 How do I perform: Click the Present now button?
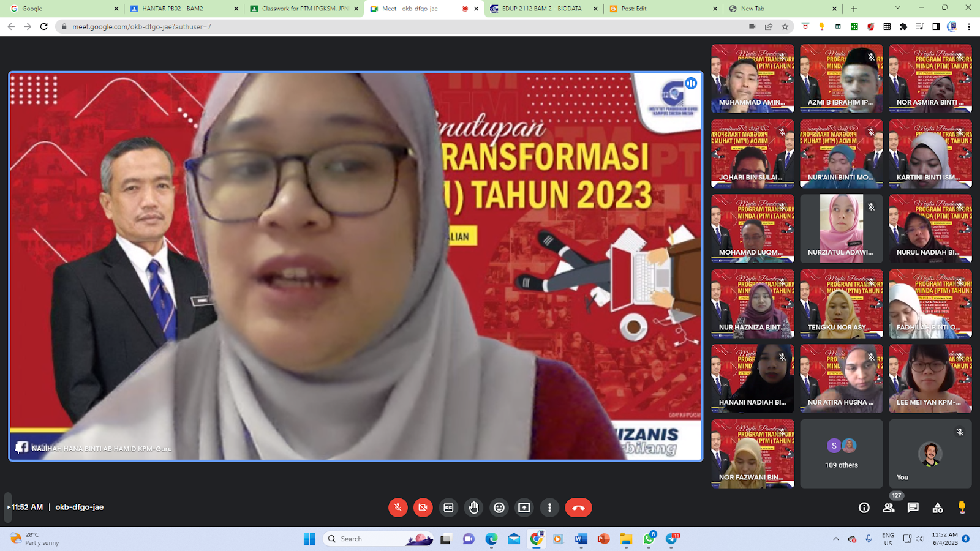(x=524, y=508)
